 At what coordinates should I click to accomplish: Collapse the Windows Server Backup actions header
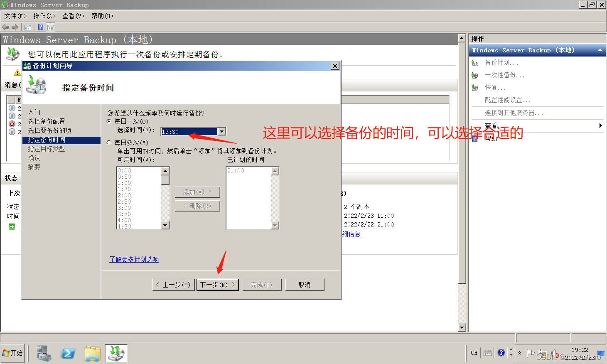[600, 50]
